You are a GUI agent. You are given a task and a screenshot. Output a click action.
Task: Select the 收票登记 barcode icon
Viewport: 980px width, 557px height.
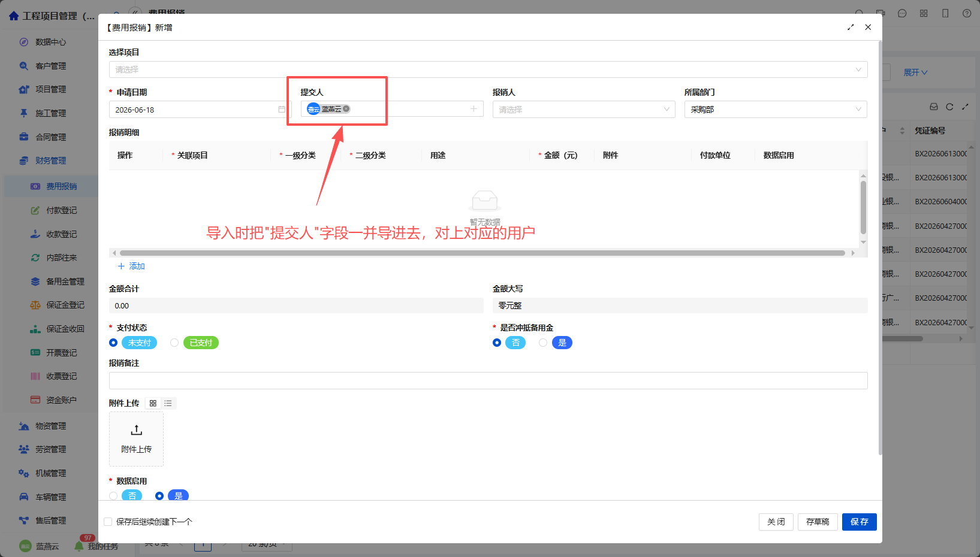[x=35, y=376]
